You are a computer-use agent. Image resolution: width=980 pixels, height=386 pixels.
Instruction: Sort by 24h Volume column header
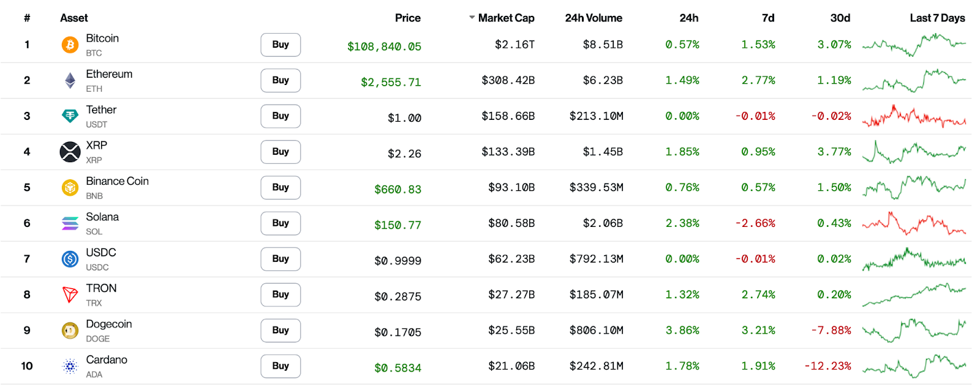(x=593, y=18)
